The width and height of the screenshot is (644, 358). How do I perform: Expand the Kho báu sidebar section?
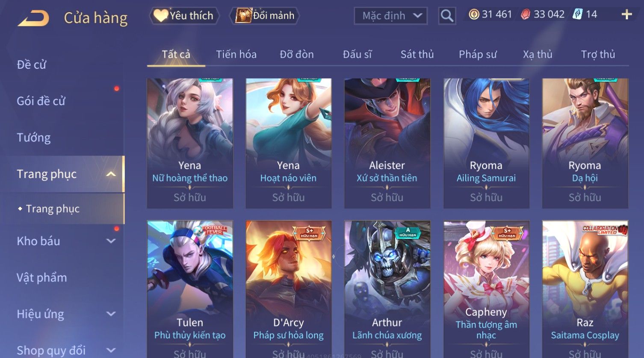point(111,241)
